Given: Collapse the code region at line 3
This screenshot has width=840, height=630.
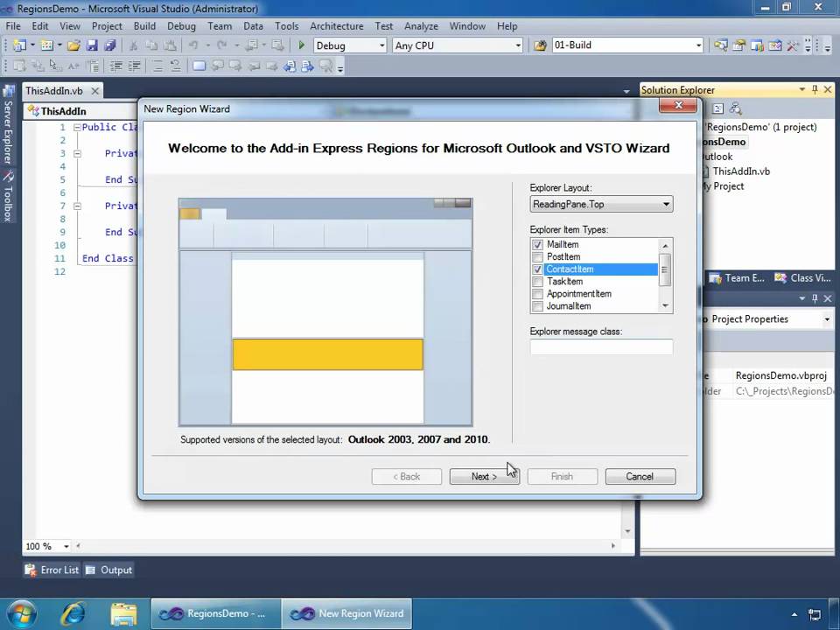Looking at the screenshot, I should [77, 154].
